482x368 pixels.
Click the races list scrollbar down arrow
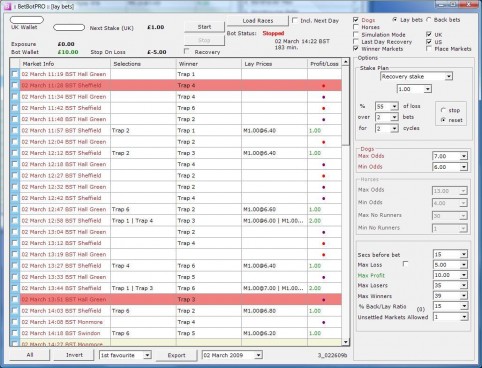click(x=345, y=342)
